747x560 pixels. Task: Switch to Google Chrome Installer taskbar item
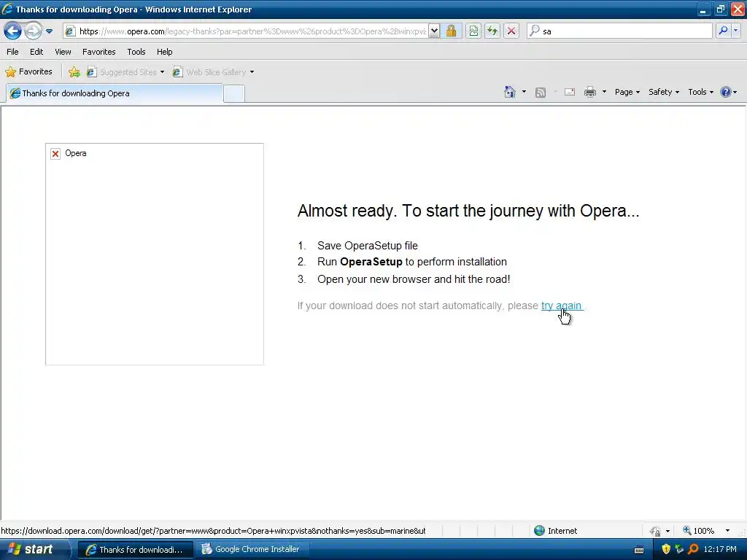pyautogui.click(x=252, y=550)
